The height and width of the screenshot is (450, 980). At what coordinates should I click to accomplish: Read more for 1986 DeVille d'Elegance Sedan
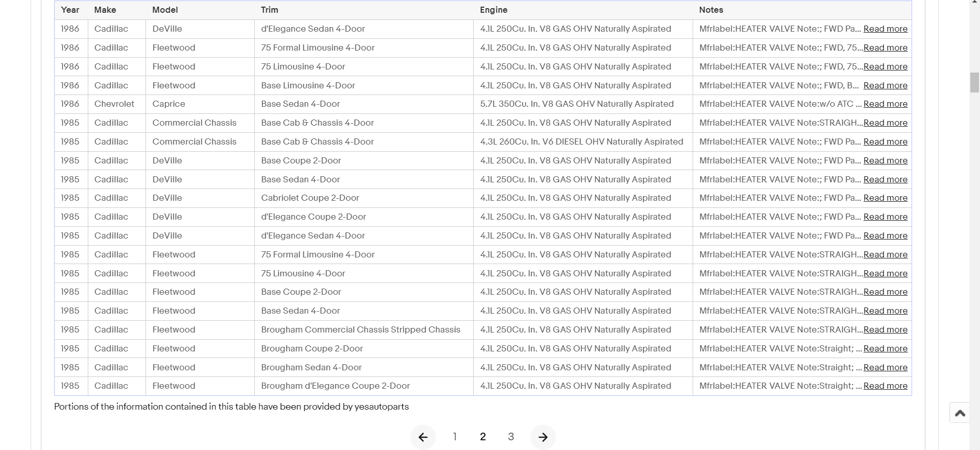click(886, 29)
